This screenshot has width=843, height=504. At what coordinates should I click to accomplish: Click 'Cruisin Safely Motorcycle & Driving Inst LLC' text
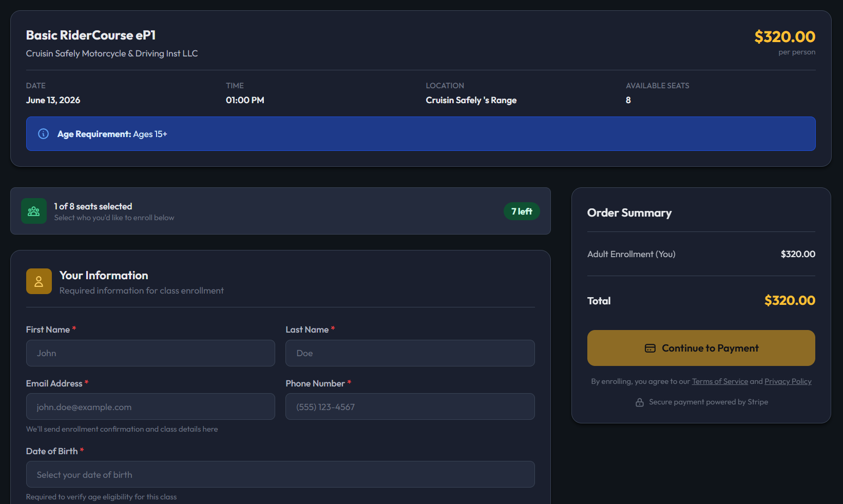112,53
